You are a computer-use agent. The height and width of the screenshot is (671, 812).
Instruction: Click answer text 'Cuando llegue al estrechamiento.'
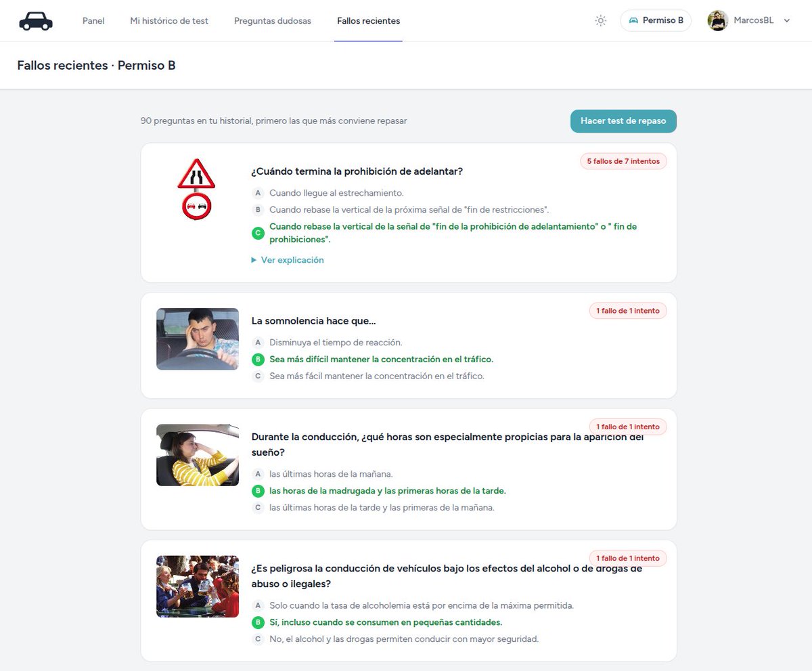pyautogui.click(x=336, y=193)
